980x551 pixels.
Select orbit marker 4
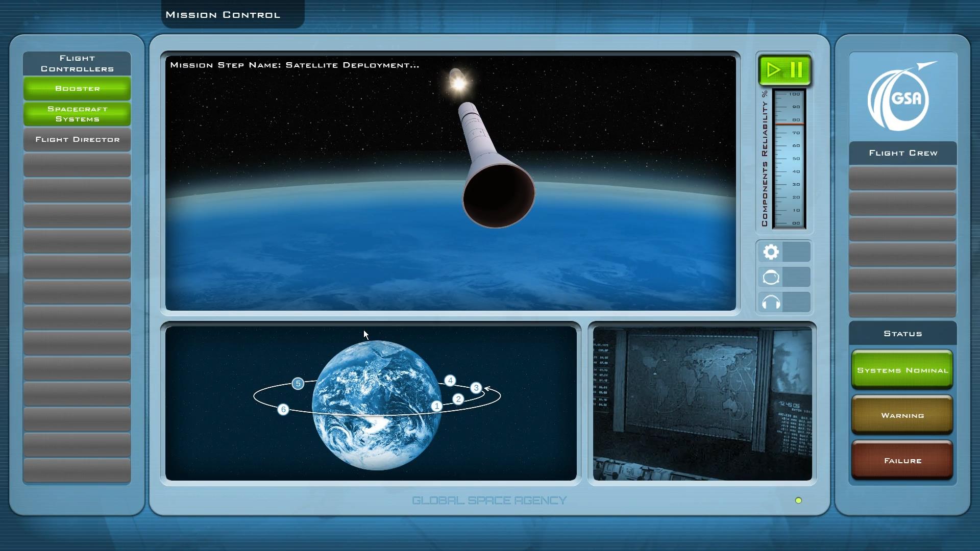450,381
